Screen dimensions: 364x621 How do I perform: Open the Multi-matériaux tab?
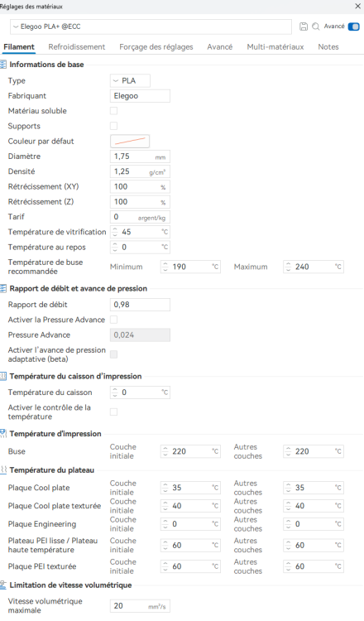pos(275,46)
